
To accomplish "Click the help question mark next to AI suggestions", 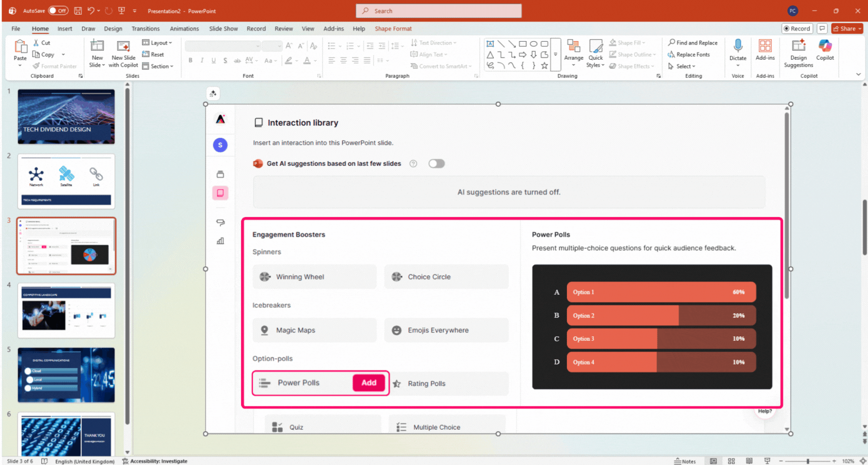I will click(x=413, y=164).
